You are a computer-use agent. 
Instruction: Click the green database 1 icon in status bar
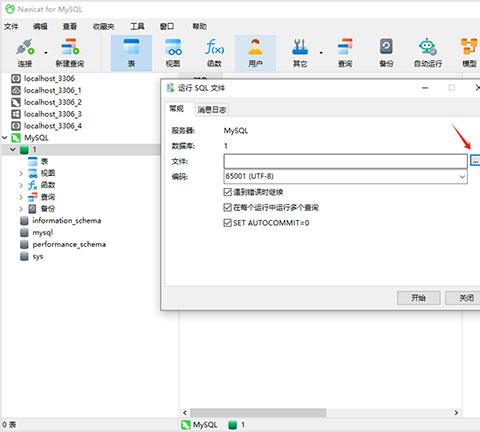(232, 425)
